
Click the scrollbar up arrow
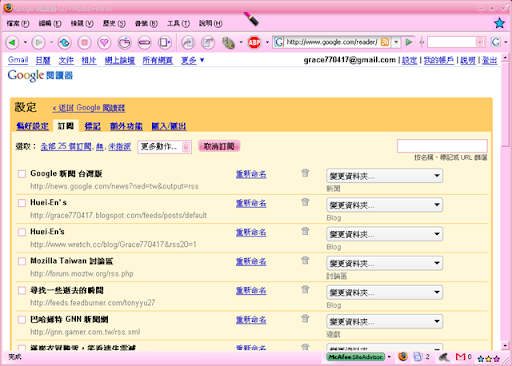click(x=505, y=57)
